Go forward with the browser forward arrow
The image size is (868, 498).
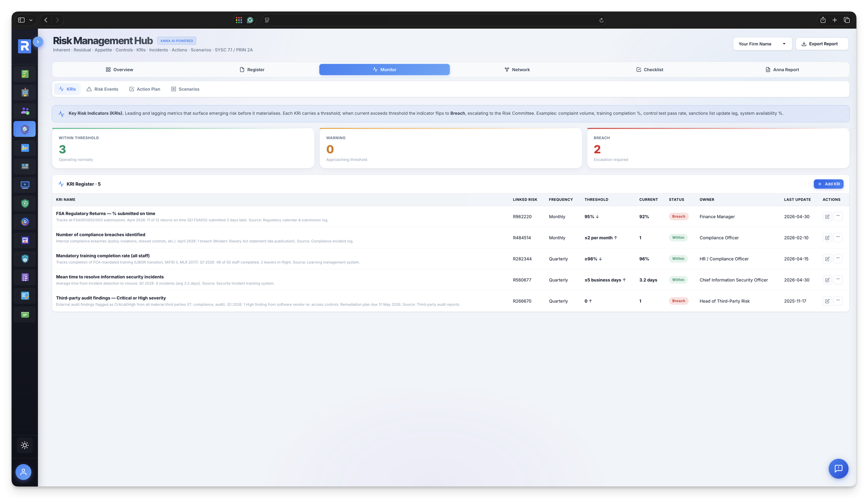[58, 20]
